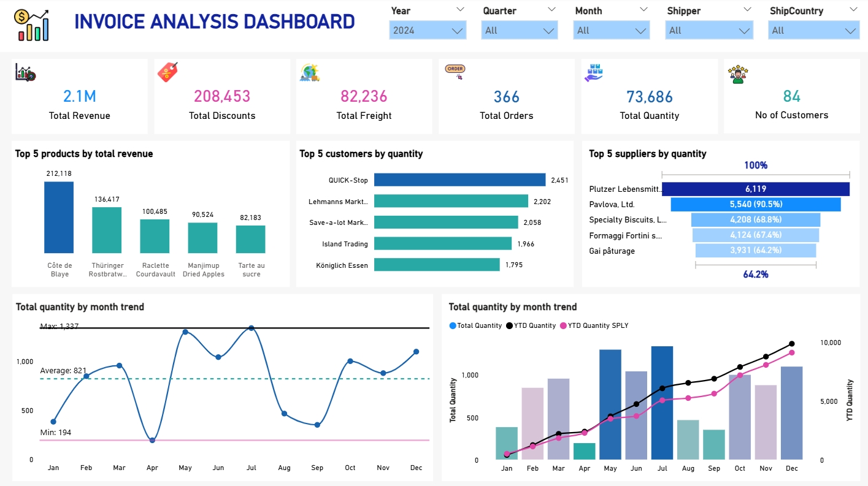868x486 pixels.
Task: Select the Raclette Courdavault revenue bar
Action: 155,237
